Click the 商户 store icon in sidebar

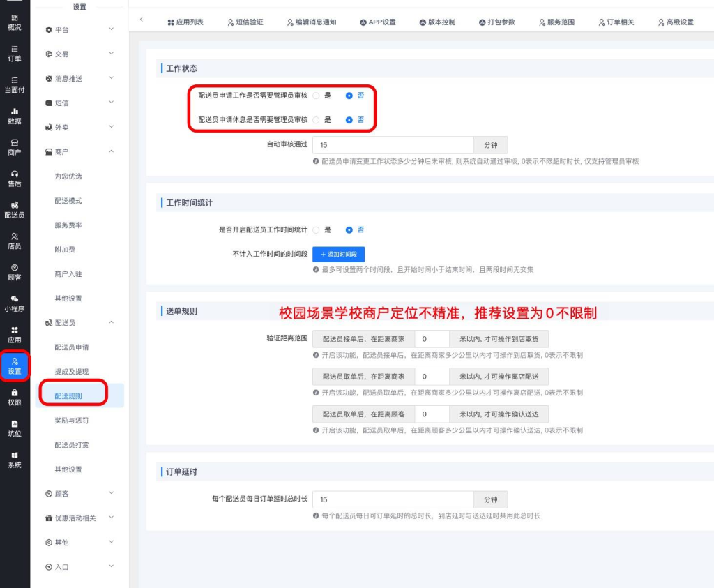[x=15, y=143]
